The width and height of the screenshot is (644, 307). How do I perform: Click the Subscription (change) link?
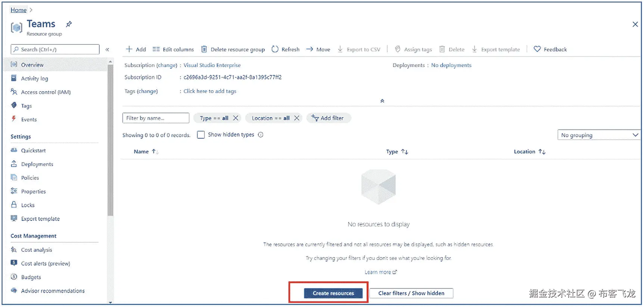tap(167, 65)
